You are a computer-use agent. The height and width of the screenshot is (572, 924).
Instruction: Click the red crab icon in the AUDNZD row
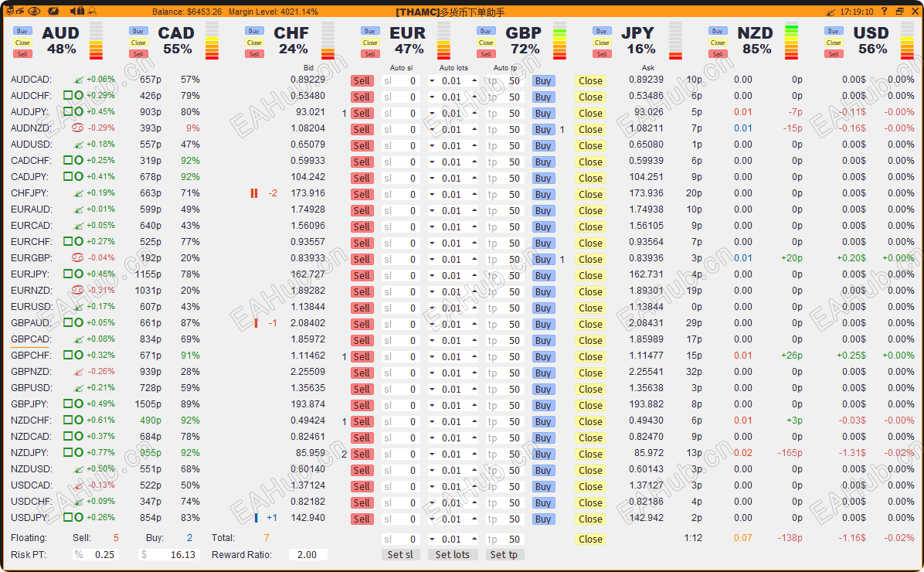click(x=77, y=128)
